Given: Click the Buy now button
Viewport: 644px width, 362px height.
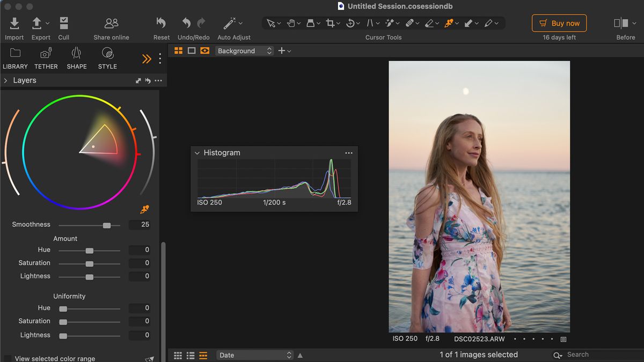Looking at the screenshot, I should tap(559, 23).
